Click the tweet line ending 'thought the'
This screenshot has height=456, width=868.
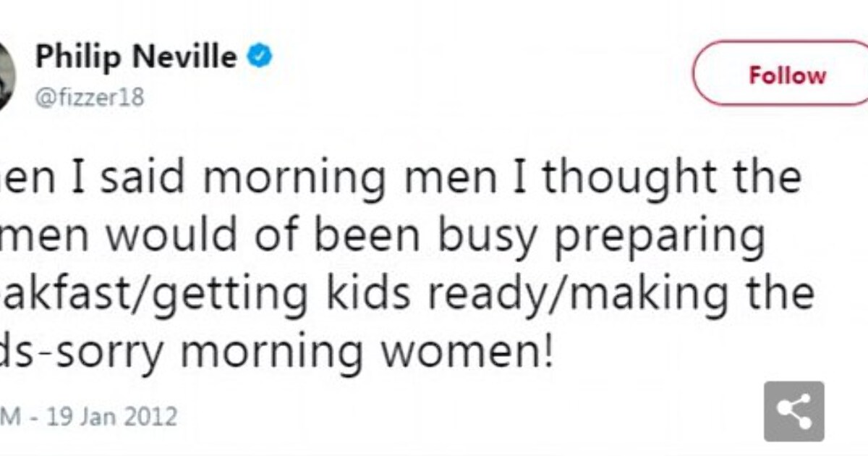(401, 178)
